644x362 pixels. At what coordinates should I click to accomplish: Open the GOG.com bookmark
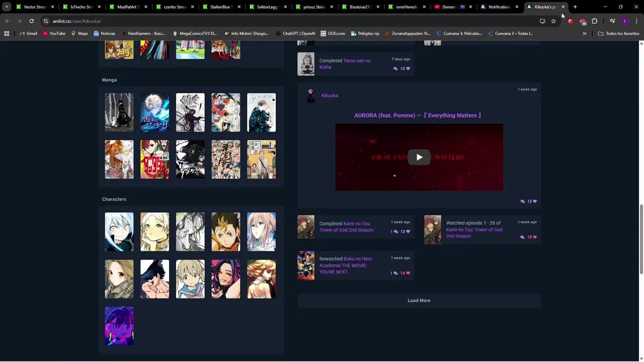(333, 34)
